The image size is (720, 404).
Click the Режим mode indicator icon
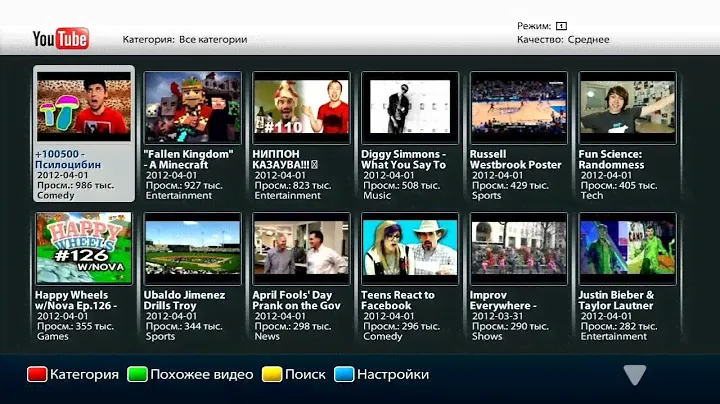pyautogui.click(x=561, y=25)
